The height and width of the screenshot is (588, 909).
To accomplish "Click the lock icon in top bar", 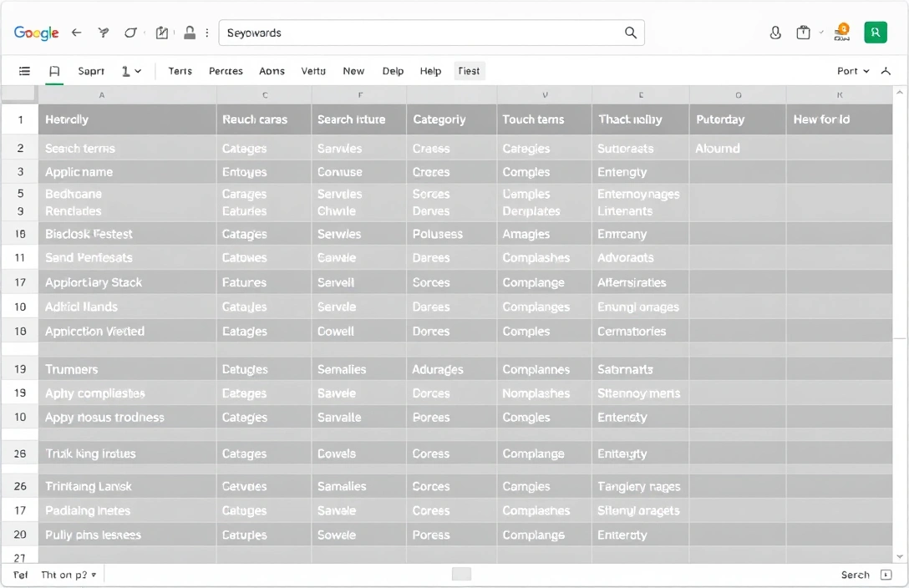I will point(190,33).
